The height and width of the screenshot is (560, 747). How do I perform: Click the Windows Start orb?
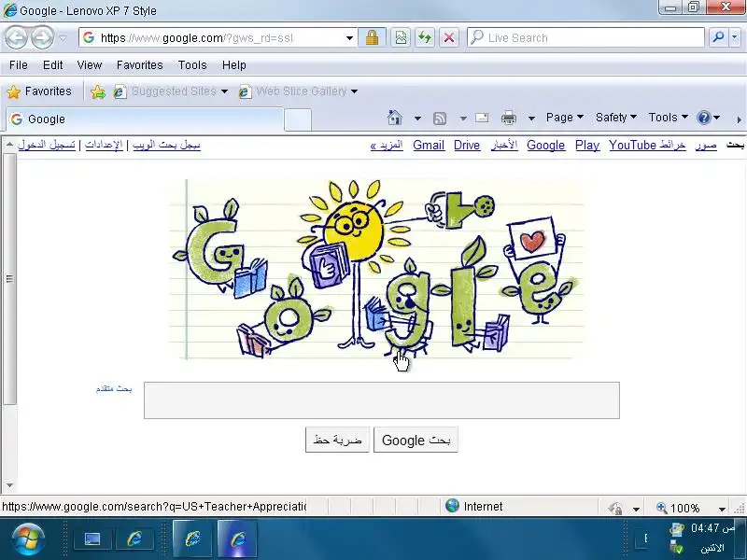[28, 539]
